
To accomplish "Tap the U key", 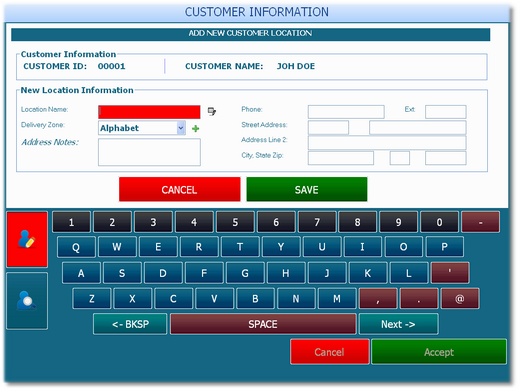I will [x=322, y=247].
